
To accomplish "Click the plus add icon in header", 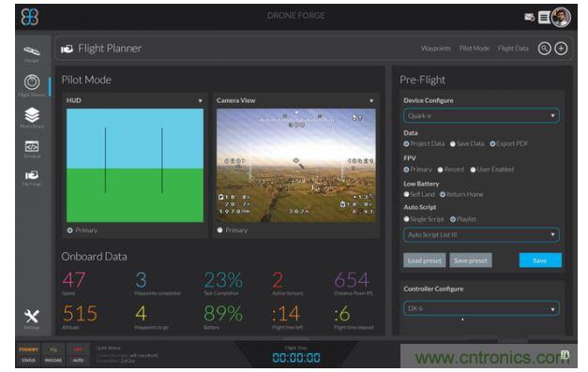I will [561, 49].
